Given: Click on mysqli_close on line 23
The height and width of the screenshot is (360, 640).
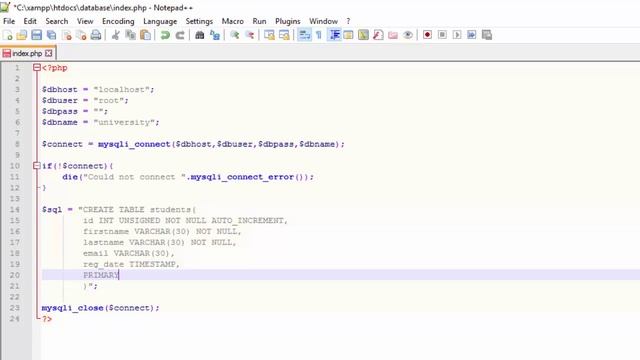Looking at the screenshot, I should click(x=72, y=308).
